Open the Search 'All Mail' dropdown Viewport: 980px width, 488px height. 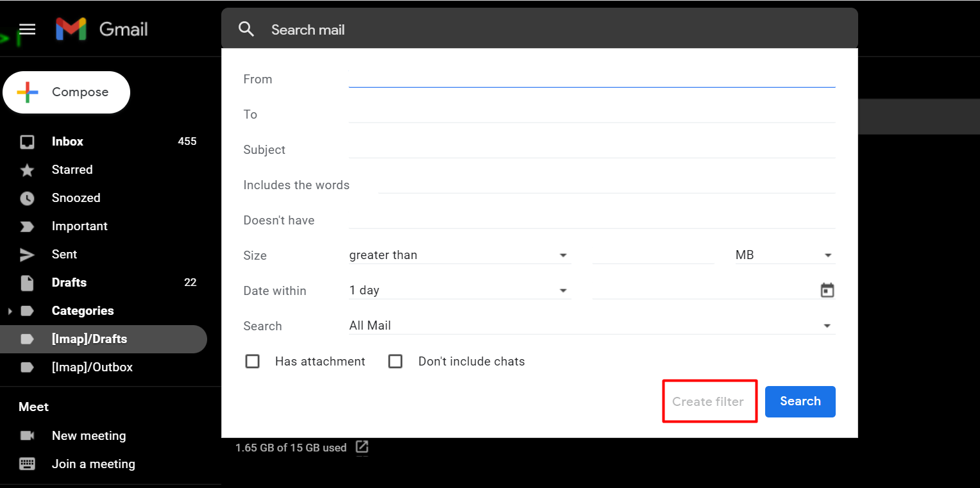[592, 326]
